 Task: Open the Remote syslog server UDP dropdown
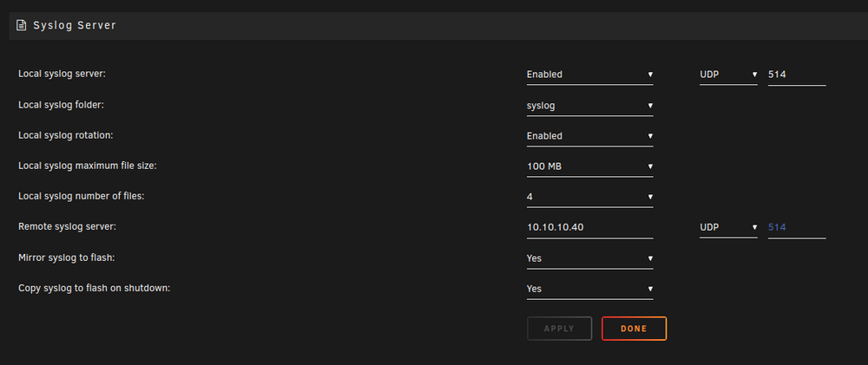(728, 228)
